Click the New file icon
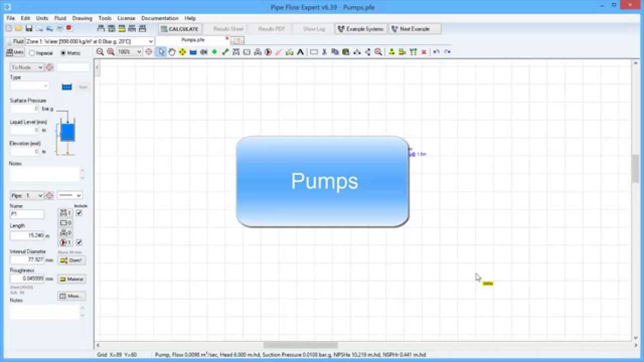644x362 pixels. coord(9,29)
